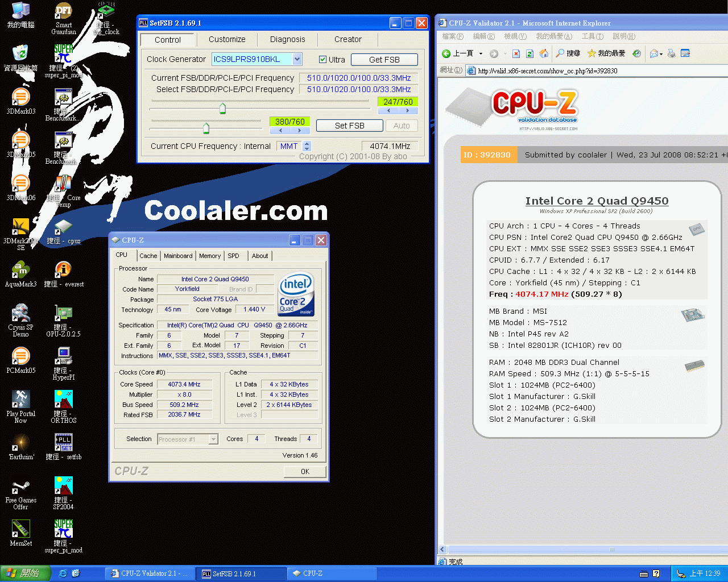Open the SPD tab in CPU-Z
This screenshot has width=728, height=582.
234,256
